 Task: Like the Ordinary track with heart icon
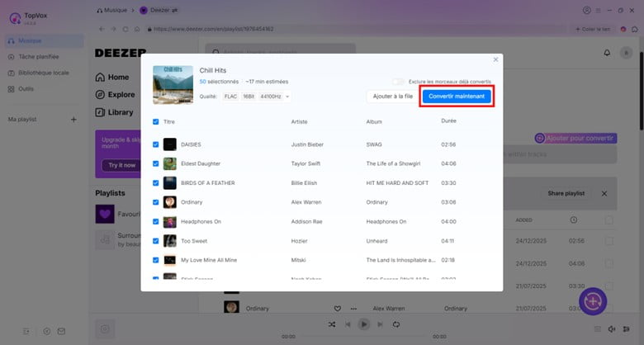(x=338, y=309)
